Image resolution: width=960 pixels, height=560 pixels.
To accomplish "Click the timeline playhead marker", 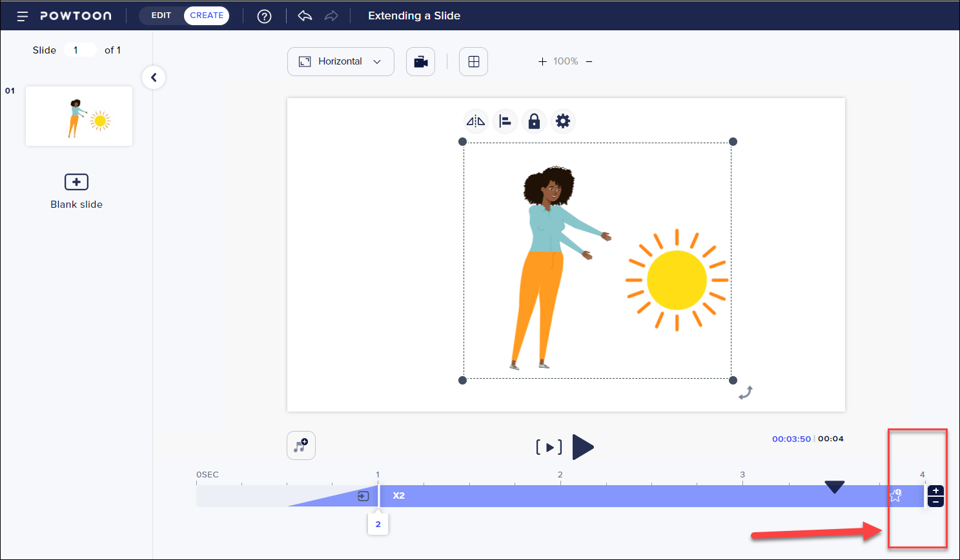I will [834, 487].
